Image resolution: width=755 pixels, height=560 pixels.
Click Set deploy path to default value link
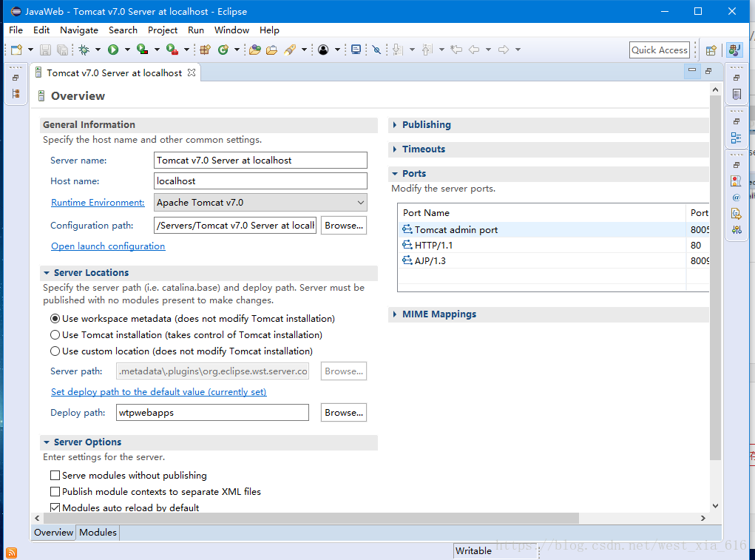[158, 392]
